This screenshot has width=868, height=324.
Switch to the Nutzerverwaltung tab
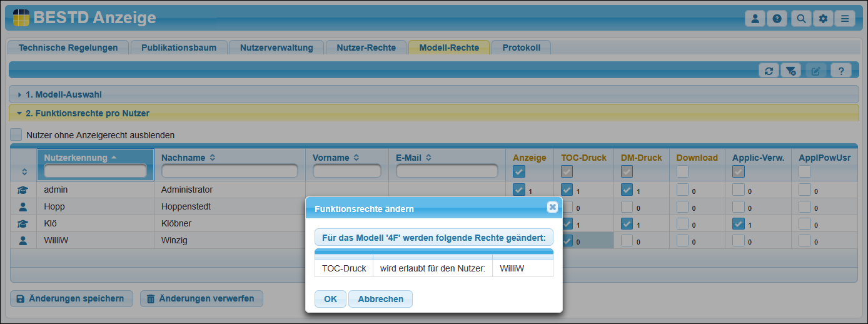click(276, 48)
